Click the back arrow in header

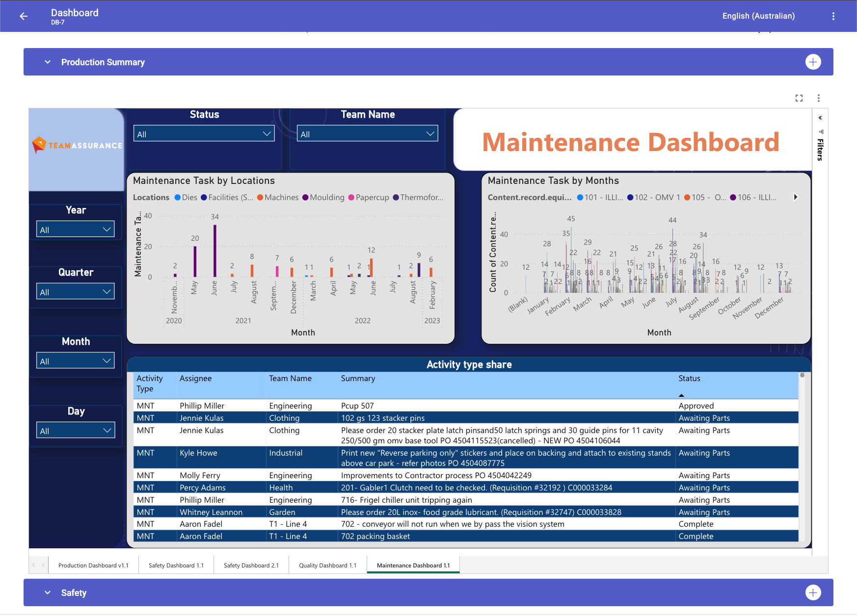24,16
